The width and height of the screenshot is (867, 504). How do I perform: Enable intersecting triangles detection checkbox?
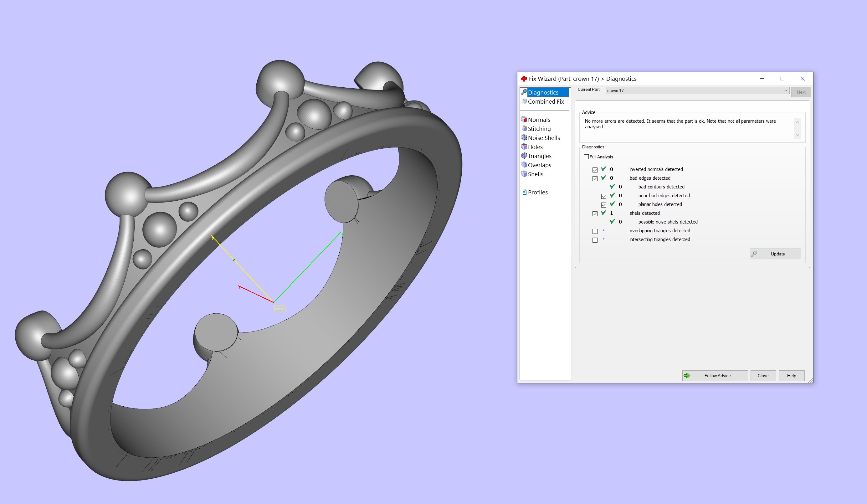(x=595, y=240)
